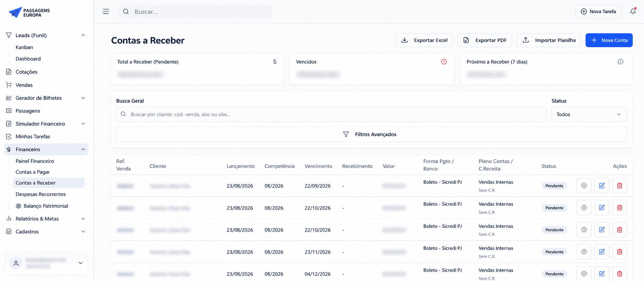The width and height of the screenshot is (644, 281).
Task: Delete the entry due 04/12/2026
Action: click(x=620, y=274)
